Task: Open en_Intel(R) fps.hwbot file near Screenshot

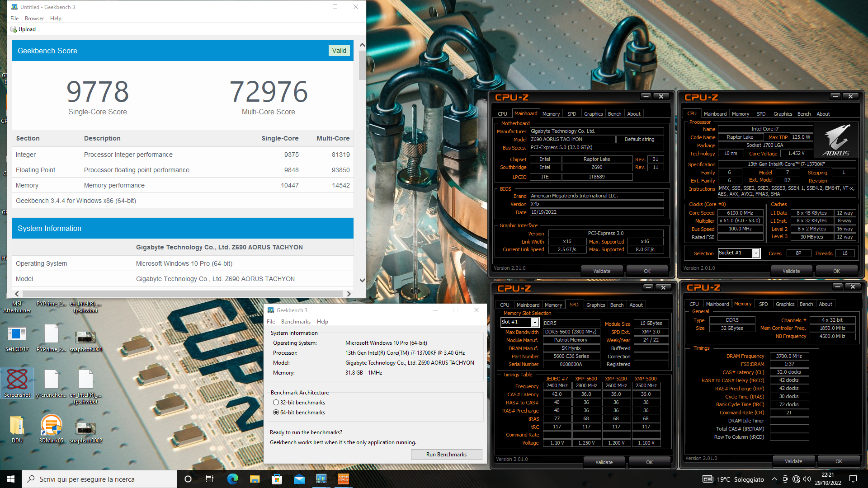Action: tap(85, 386)
